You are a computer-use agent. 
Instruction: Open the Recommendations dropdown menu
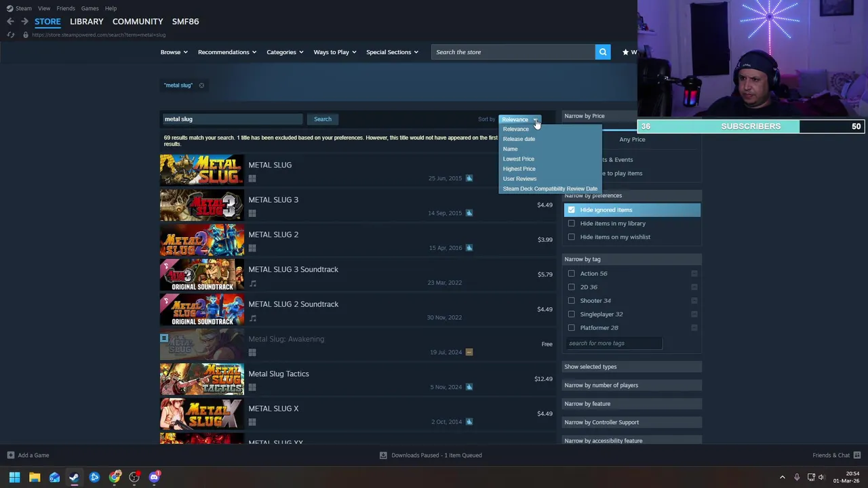(226, 52)
